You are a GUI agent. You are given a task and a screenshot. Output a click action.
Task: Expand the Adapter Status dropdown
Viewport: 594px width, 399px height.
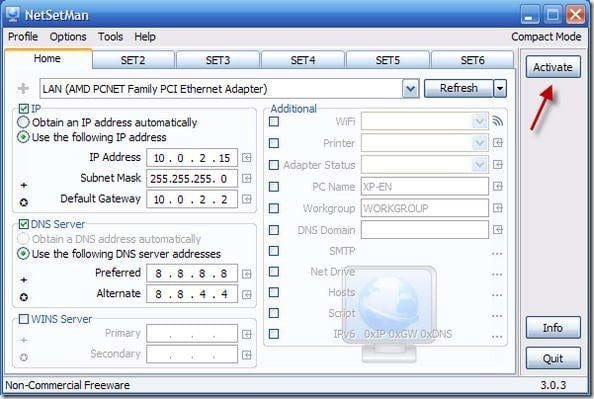point(480,164)
